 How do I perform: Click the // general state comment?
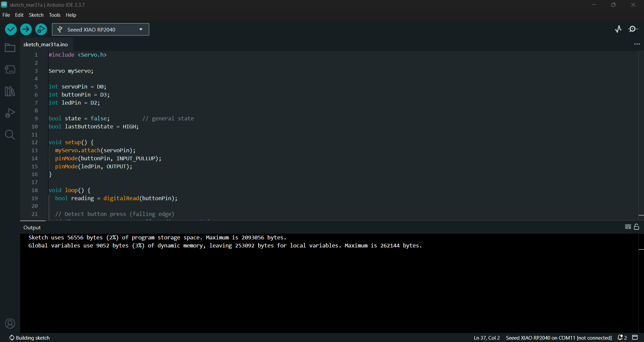[168, 119]
